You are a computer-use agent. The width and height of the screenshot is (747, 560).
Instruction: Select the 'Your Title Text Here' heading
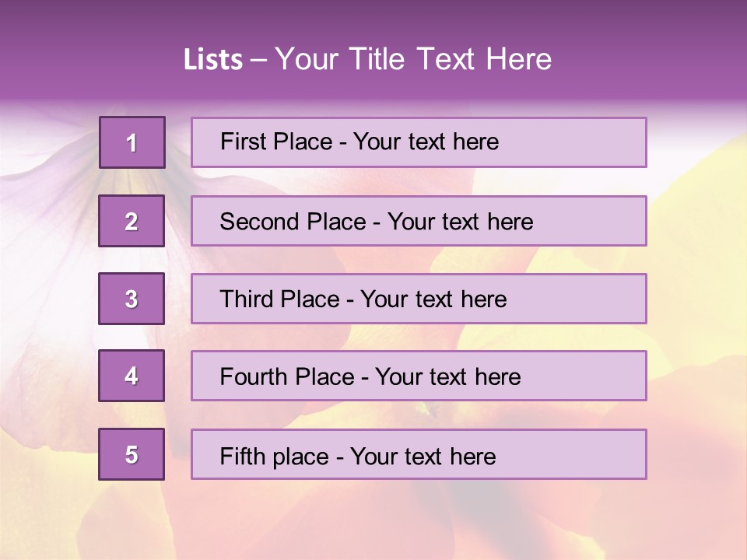pos(413,59)
